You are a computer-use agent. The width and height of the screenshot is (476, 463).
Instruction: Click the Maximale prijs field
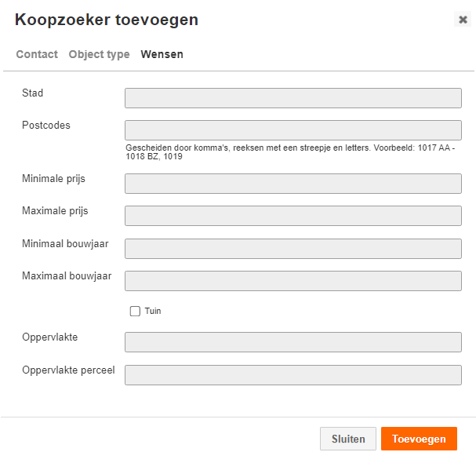(x=293, y=216)
